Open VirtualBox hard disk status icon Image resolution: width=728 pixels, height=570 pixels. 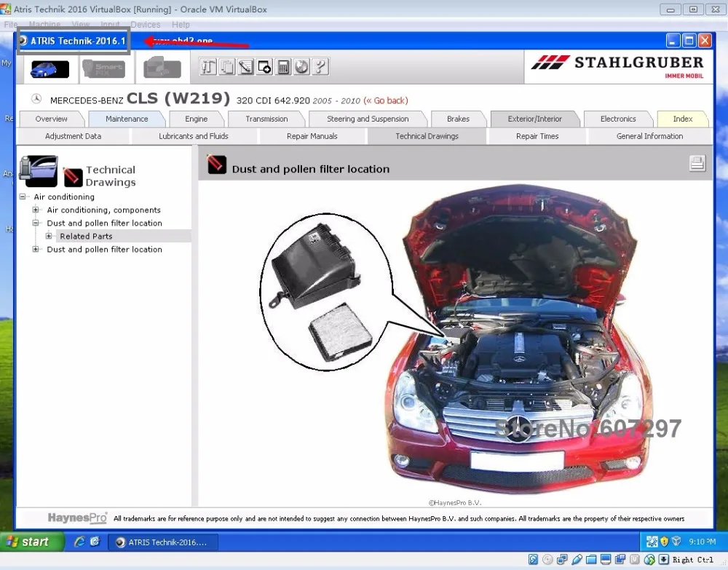coord(533,560)
